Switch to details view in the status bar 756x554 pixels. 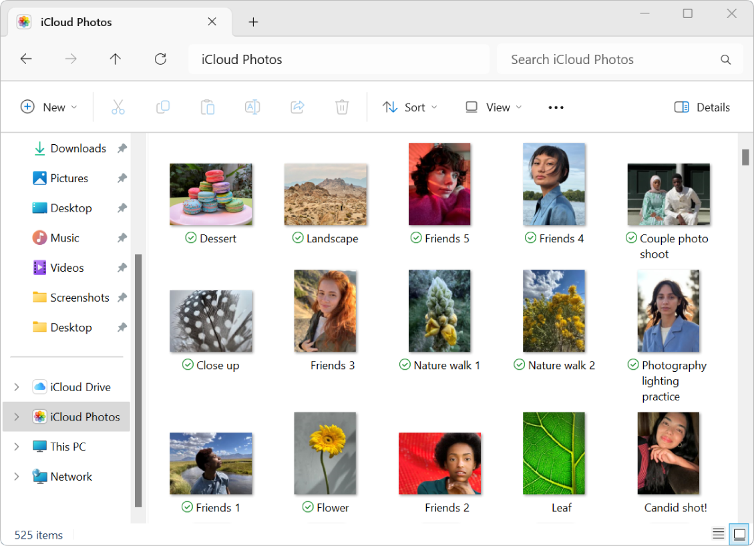pos(718,533)
